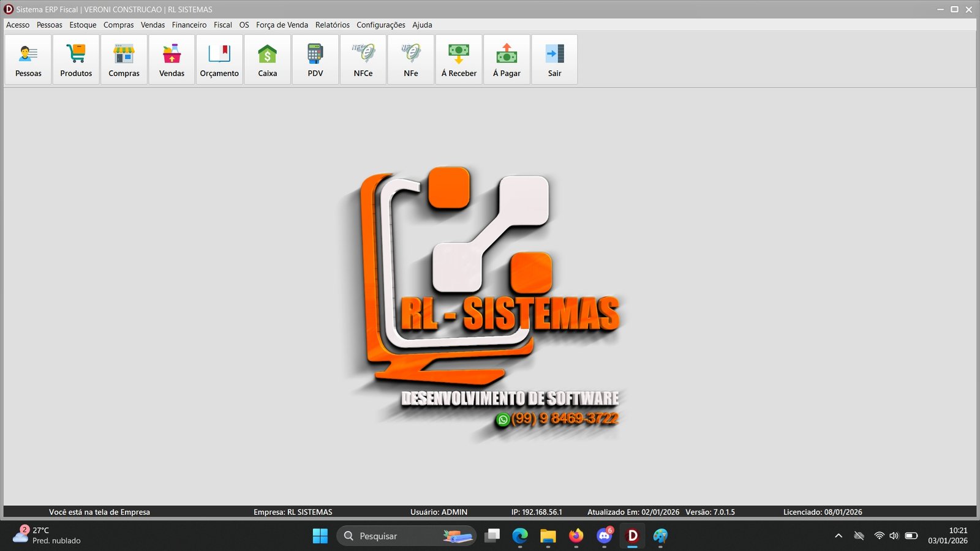Screen dimensions: 980x551
Task: Open Microsoft Edge from the taskbar
Action: (x=520, y=536)
